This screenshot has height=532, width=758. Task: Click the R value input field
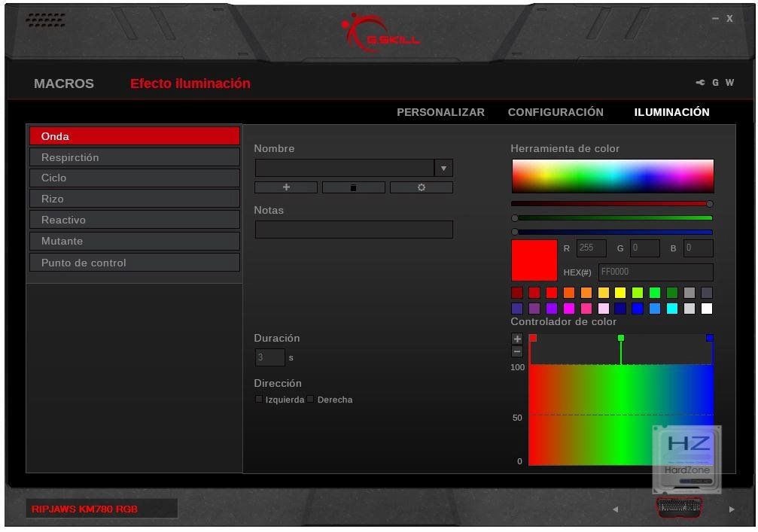(x=591, y=248)
